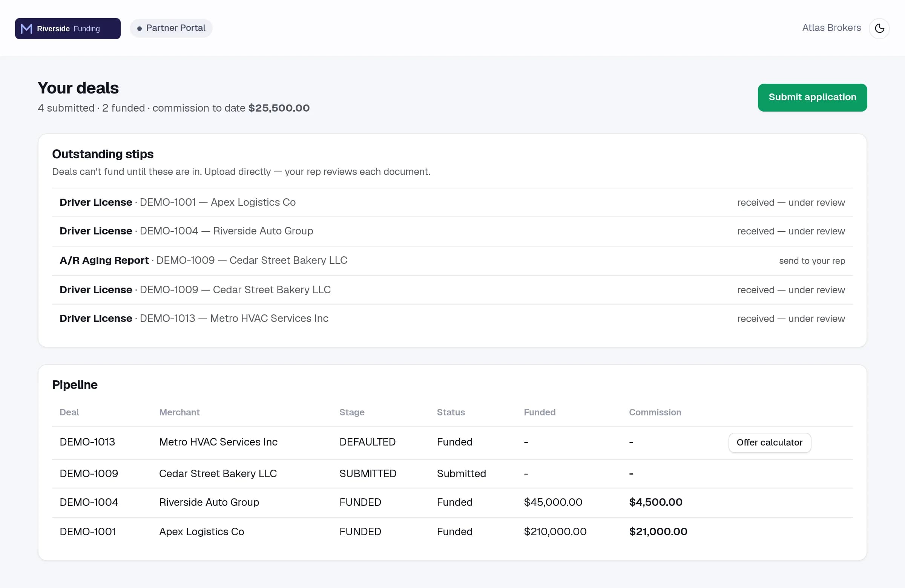Select deal DEMO-1009 in the pipeline
Image resolution: width=905 pixels, height=588 pixels.
(x=89, y=473)
